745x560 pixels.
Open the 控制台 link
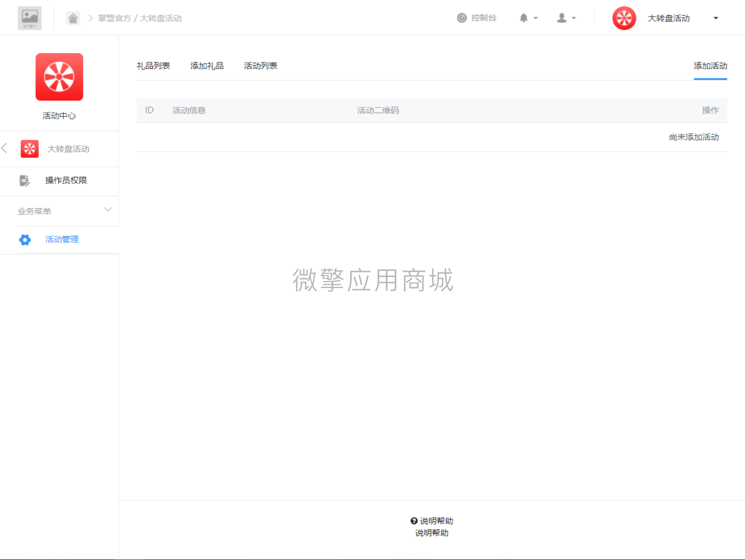484,18
